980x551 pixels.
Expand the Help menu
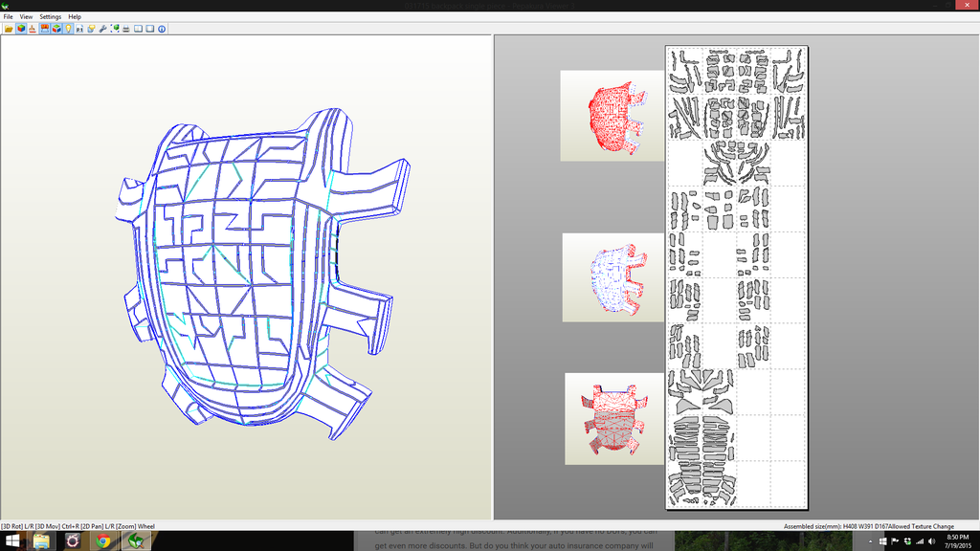[75, 17]
